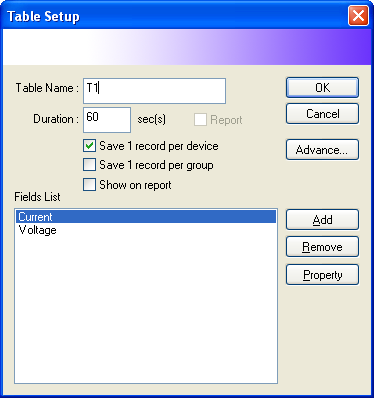Screen dimensions: 374x398
Task: Dismiss the dialog using Cancel
Action: (x=322, y=114)
